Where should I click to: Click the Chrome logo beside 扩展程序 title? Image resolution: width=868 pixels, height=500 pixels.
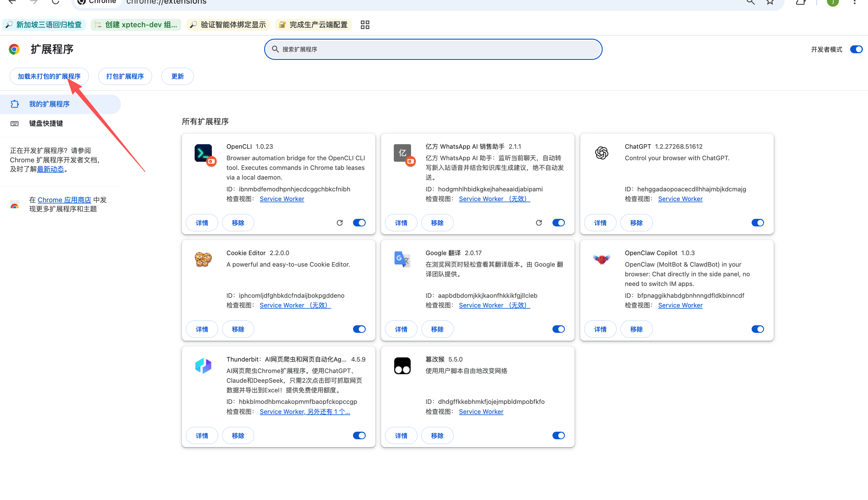[x=14, y=49]
